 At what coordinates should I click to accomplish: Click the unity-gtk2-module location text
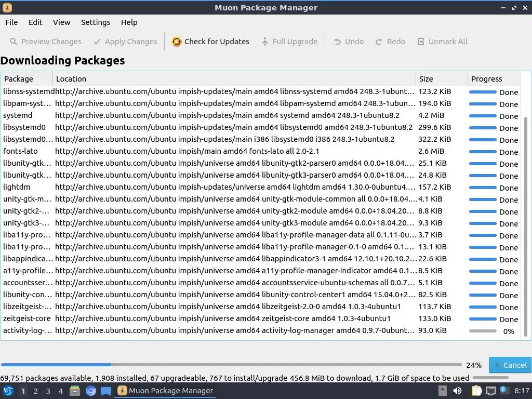[x=234, y=211]
